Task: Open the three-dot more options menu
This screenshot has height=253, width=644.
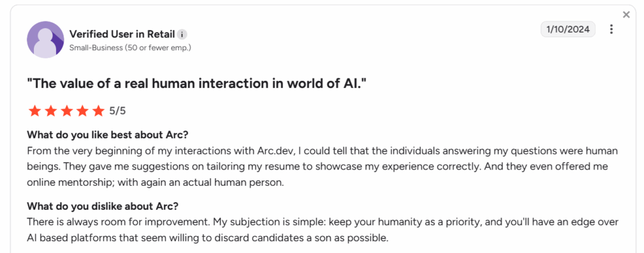Action: 611,29
